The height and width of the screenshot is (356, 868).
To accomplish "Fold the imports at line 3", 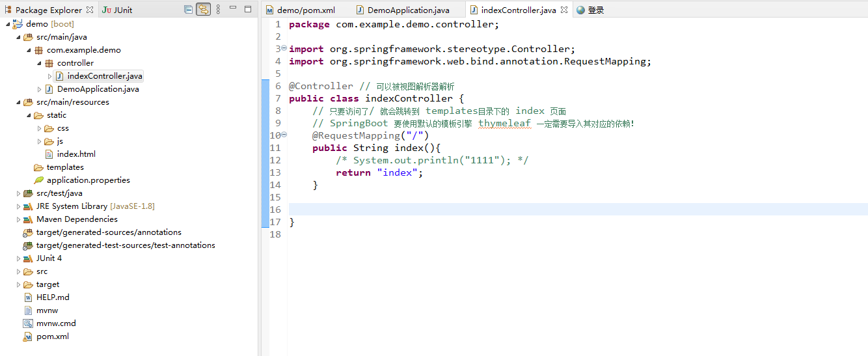I will (284, 49).
